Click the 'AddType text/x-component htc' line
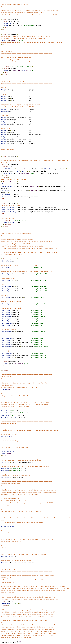 (x=16, y=137)
